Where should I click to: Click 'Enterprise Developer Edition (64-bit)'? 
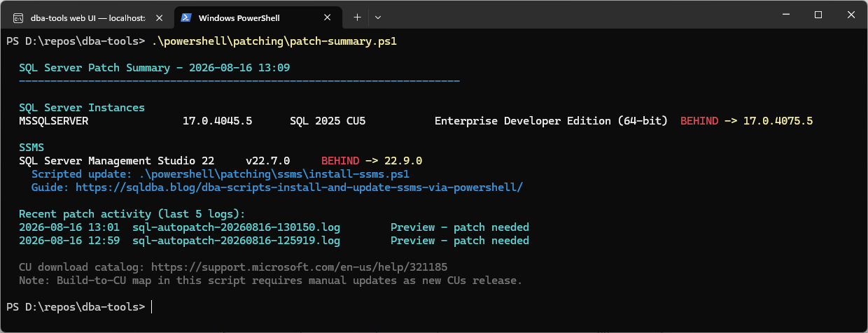[551, 121]
